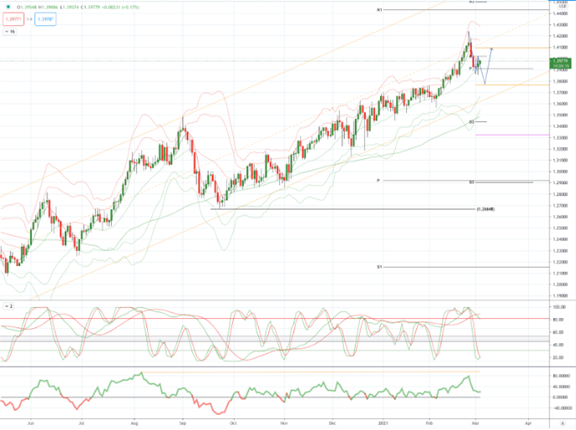The width and height of the screenshot is (576, 430).
Task: Click the blue buy price button
Action: (46, 19)
